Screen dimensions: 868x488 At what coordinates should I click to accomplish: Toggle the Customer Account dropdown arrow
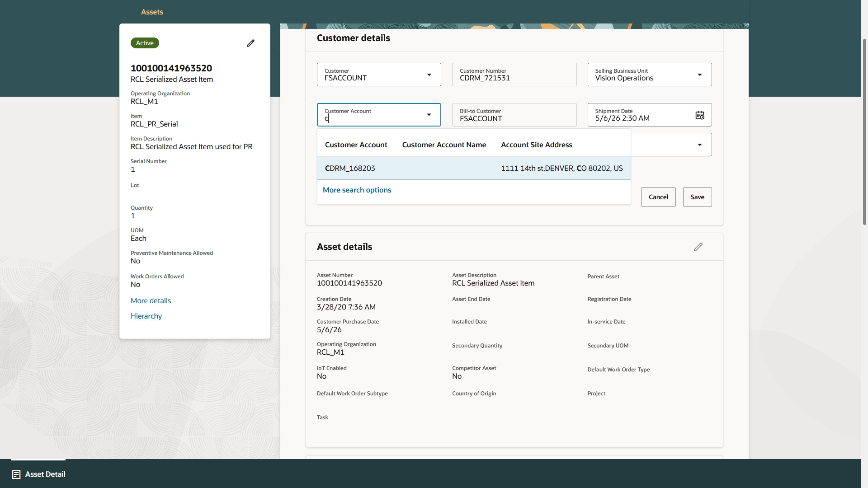(429, 115)
